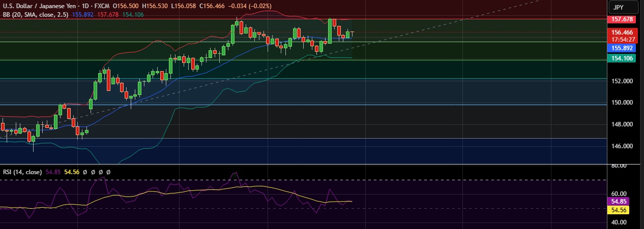
Task: Click the 150.000 level on the price scale
Action: (x=622, y=103)
